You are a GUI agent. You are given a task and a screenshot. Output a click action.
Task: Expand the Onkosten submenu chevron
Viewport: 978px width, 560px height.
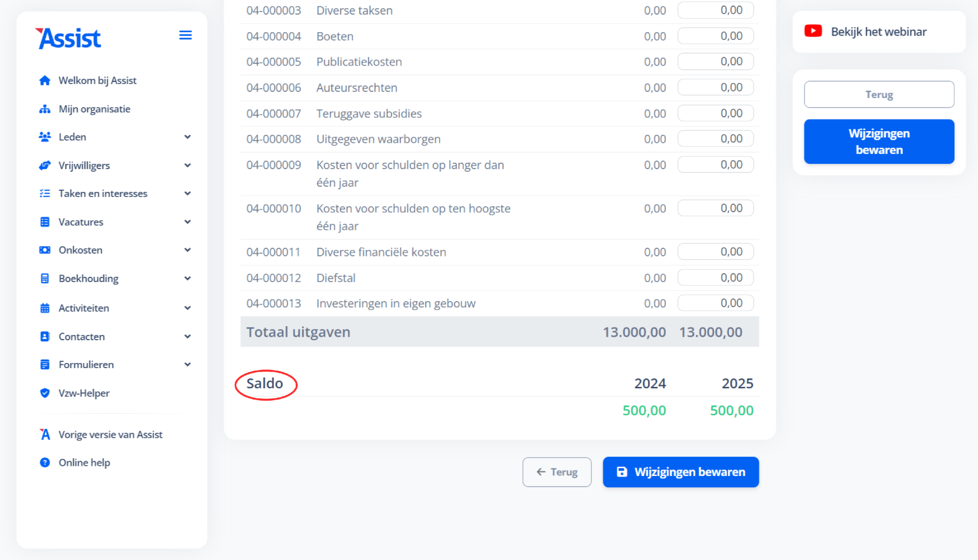click(x=187, y=250)
